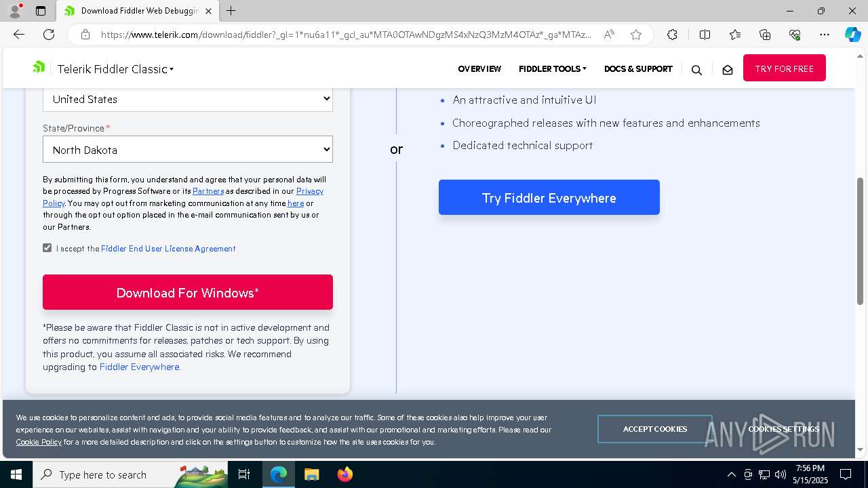This screenshot has width=868, height=488.
Task: Open the Favorites list icon
Action: (x=735, y=35)
